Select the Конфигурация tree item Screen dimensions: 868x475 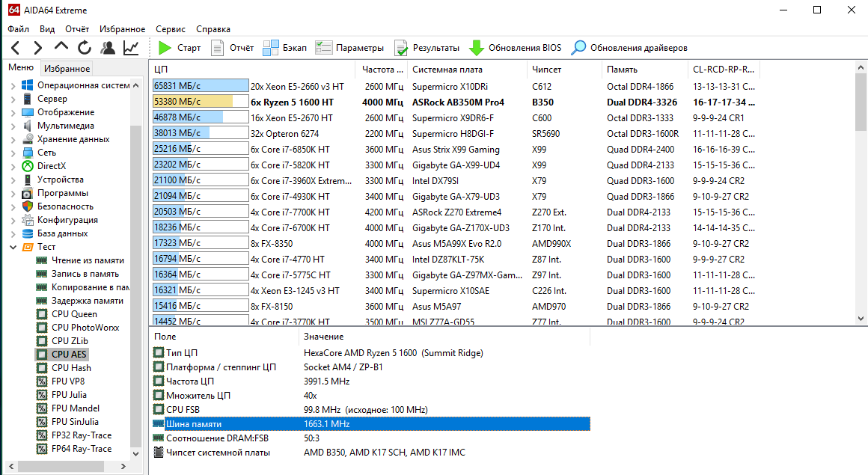coord(67,220)
